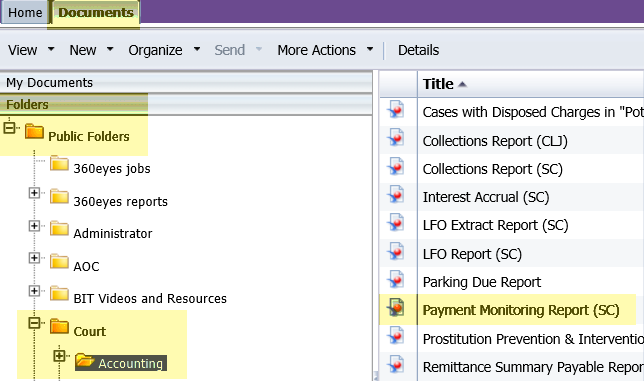Click report icon beside Payment Monitoring Report (SC)

tap(396, 308)
